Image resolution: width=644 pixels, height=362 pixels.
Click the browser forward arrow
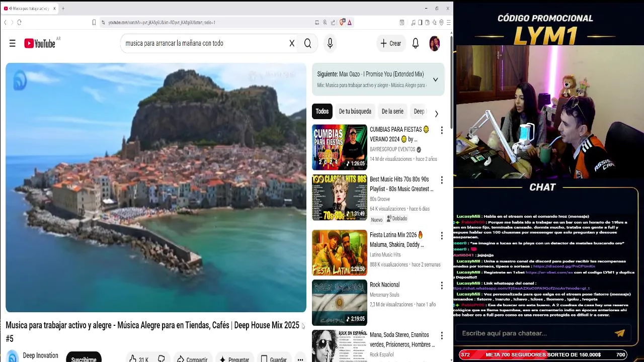tap(12, 22)
